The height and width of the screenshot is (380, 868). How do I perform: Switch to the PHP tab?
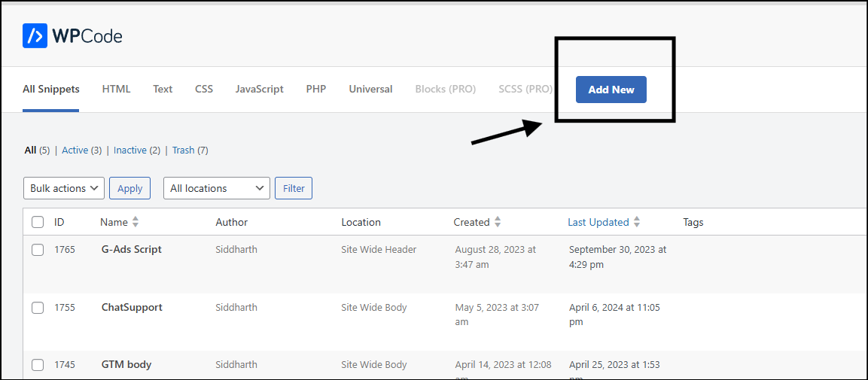click(316, 89)
